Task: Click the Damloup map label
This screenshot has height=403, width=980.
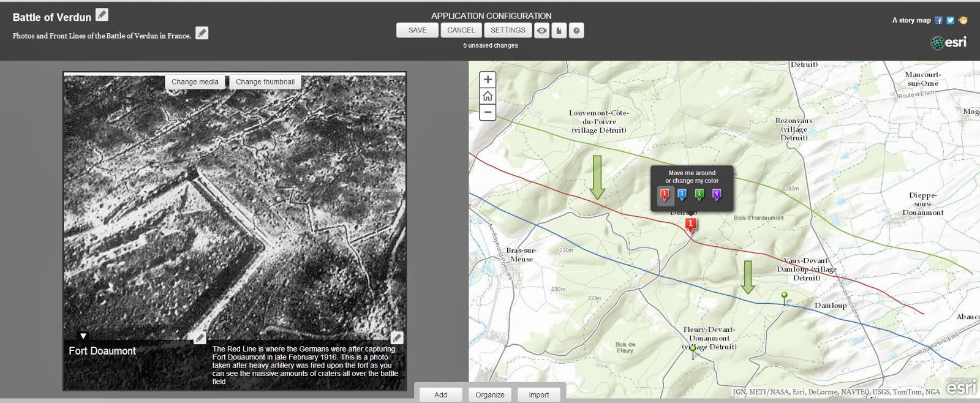Action: click(831, 306)
